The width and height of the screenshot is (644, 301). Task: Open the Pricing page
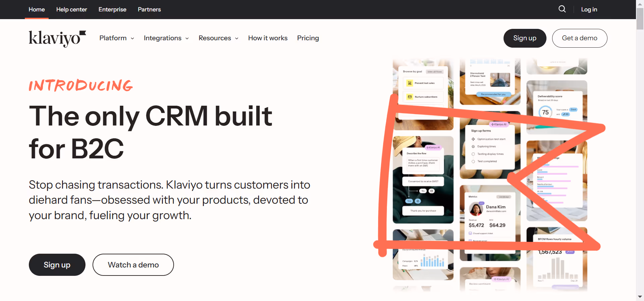(308, 38)
